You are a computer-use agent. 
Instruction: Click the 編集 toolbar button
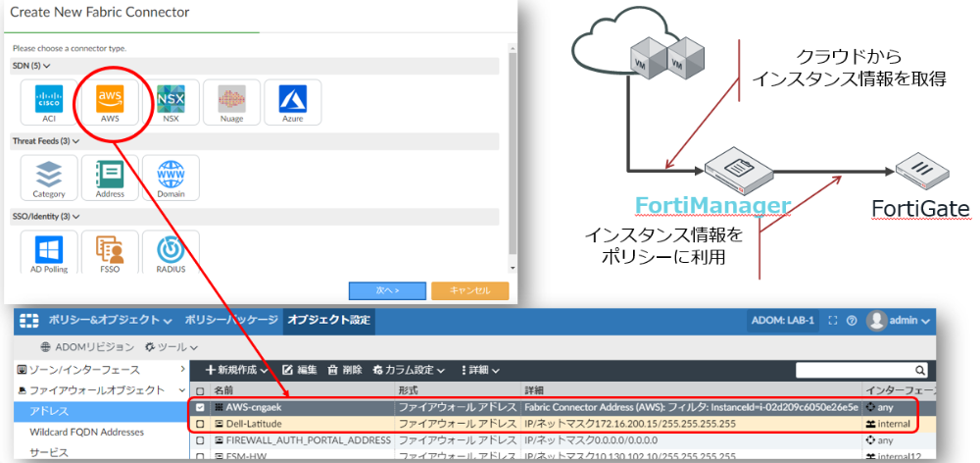pos(300,370)
